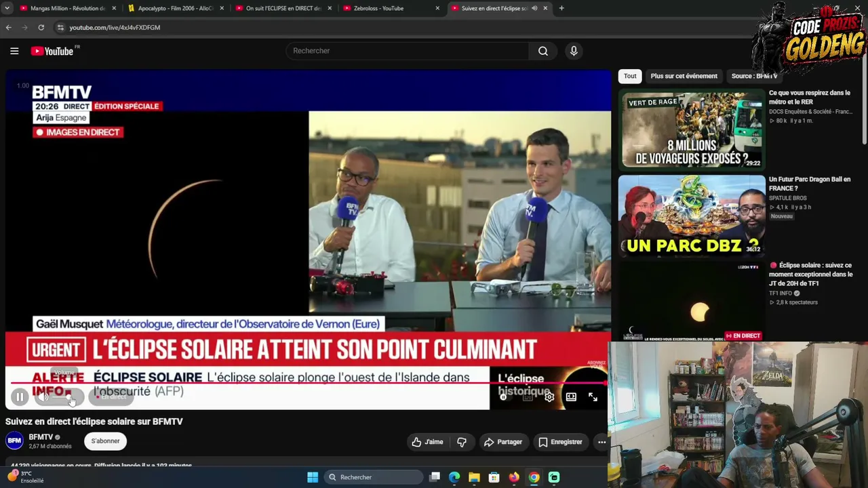Image resolution: width=868 pixels, height=488 pixels.
Task: Open 'Ce que vous respirez dans le métro' title
Action: (810, 97)
